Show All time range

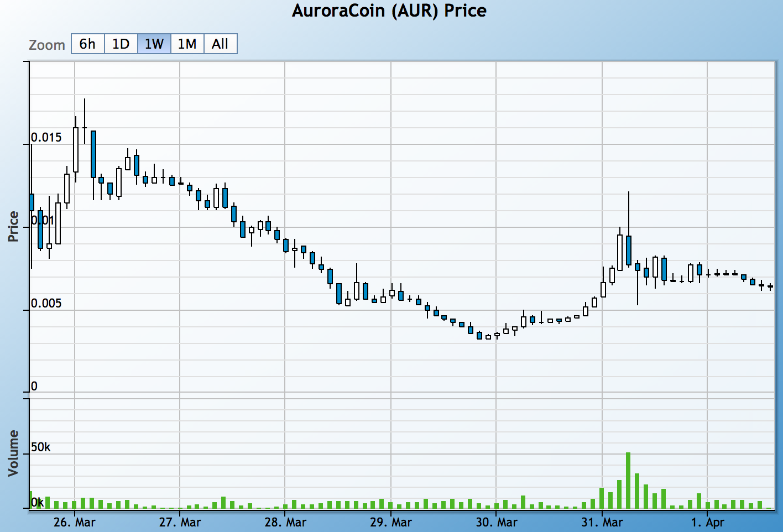click(221, 44)
